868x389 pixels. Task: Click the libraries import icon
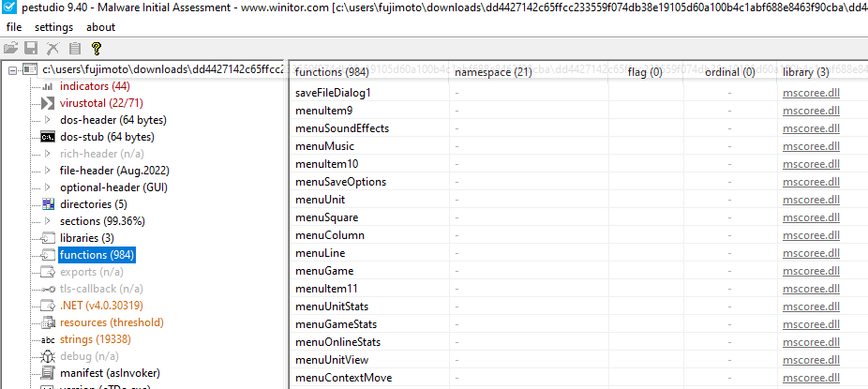point(48,238)
